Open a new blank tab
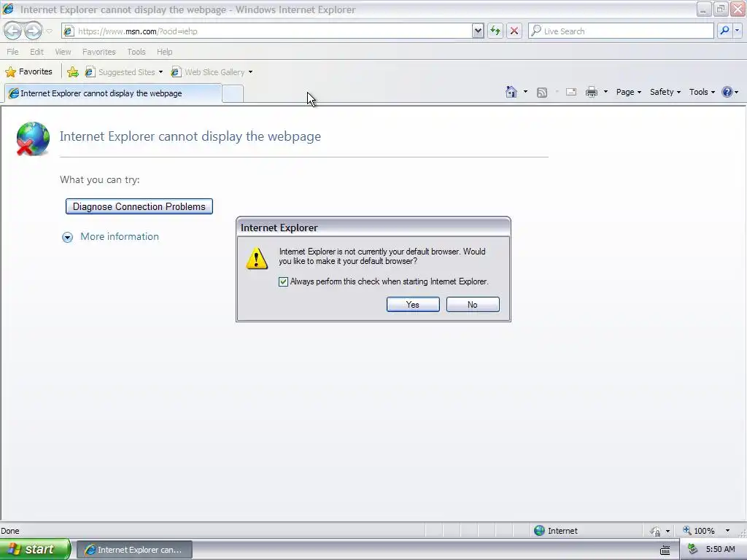The width and height of the screenshot is (747, 560). pos(233,93)
